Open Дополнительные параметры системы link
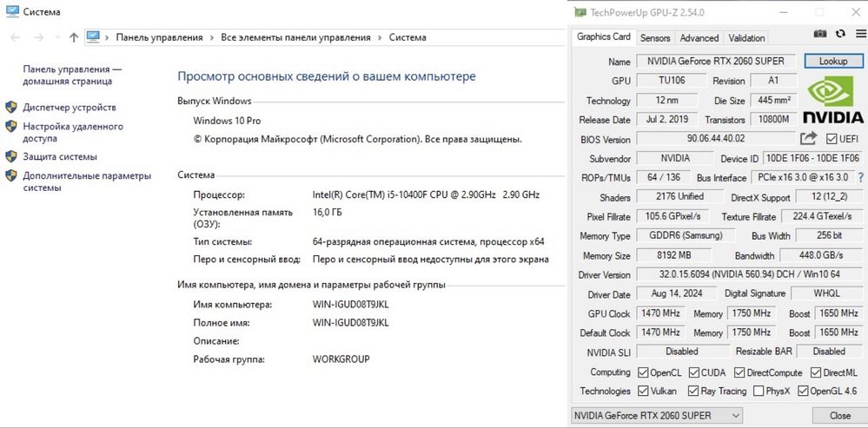 (x=87, y=182)
